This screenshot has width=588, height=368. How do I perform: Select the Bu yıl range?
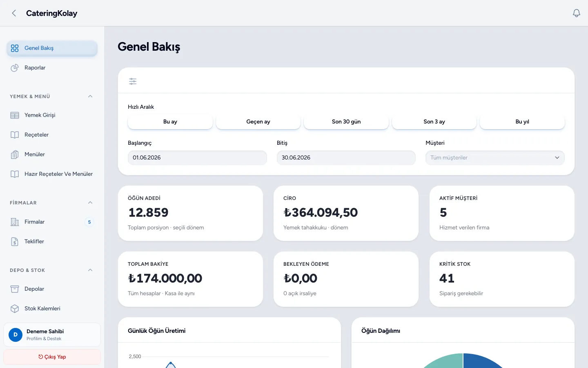[522, 122]
